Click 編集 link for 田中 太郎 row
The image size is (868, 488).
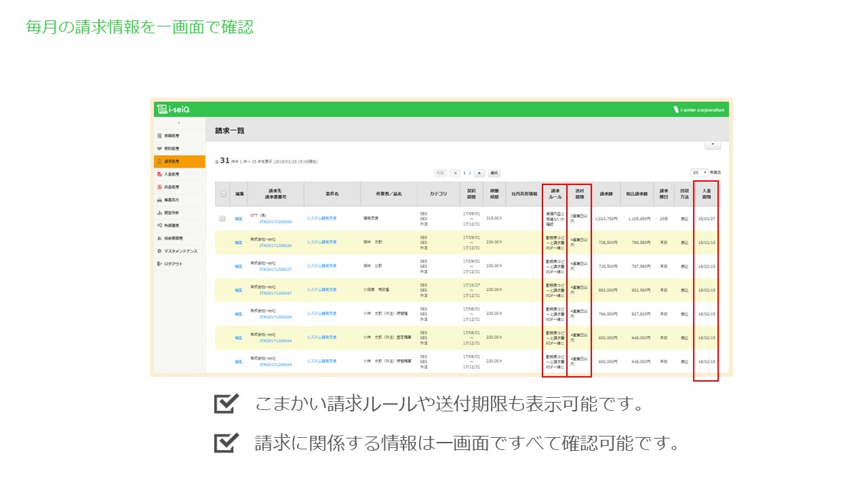[239, 242]
